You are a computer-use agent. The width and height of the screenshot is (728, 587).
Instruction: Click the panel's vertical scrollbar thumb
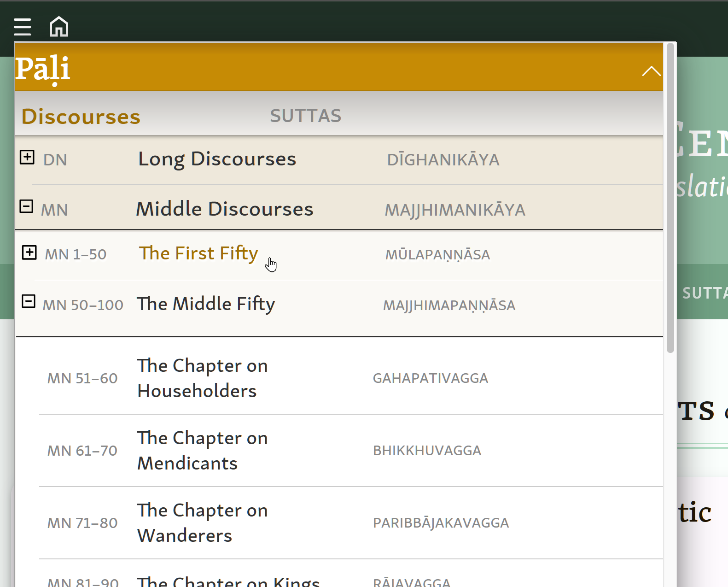670,198
